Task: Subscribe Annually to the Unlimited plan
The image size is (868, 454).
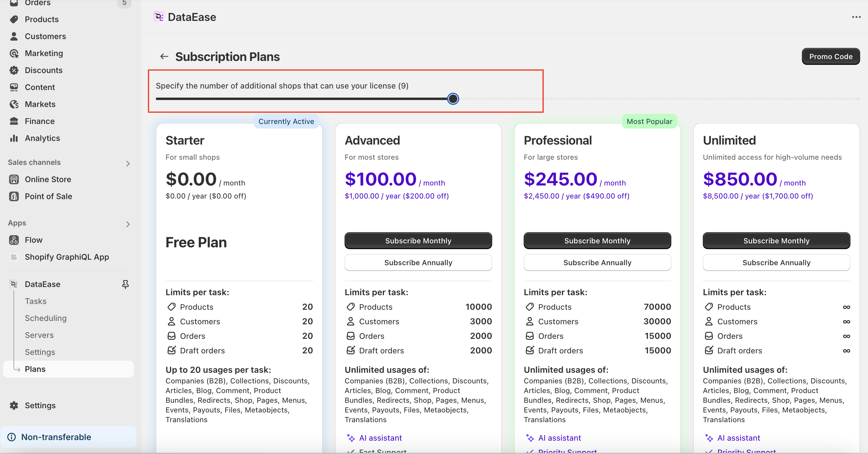Action: tap(776, 262)
